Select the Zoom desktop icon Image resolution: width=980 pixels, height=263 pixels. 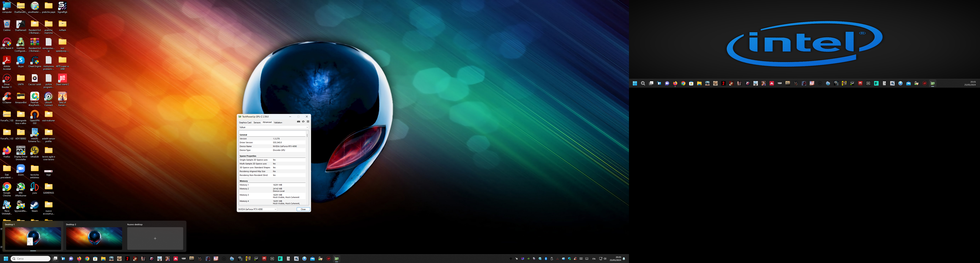click(20, 170)
